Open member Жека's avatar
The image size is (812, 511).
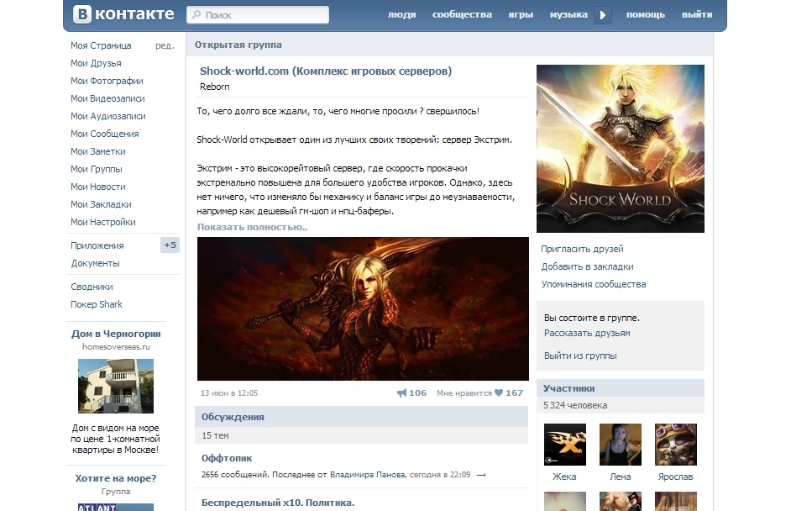point(565,445)
